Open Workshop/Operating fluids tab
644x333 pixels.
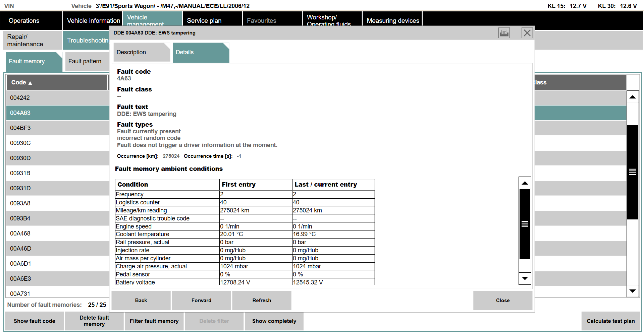(x=332, y=19)
